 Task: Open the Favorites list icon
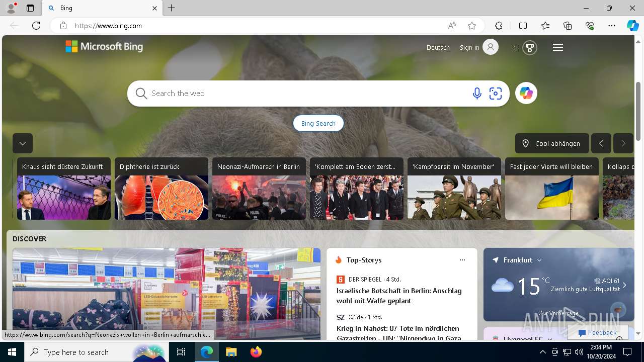tap(545, 26)
